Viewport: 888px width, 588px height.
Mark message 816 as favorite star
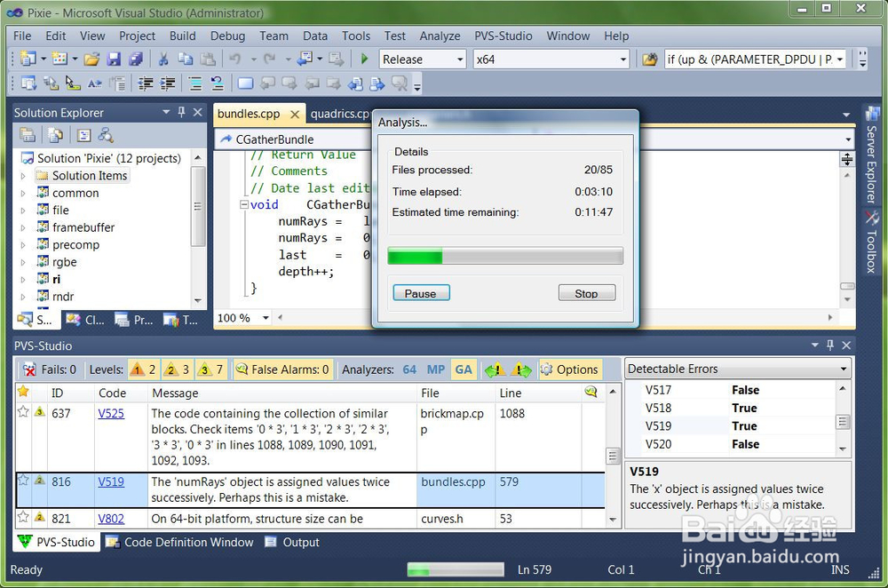tap(23, 481)
